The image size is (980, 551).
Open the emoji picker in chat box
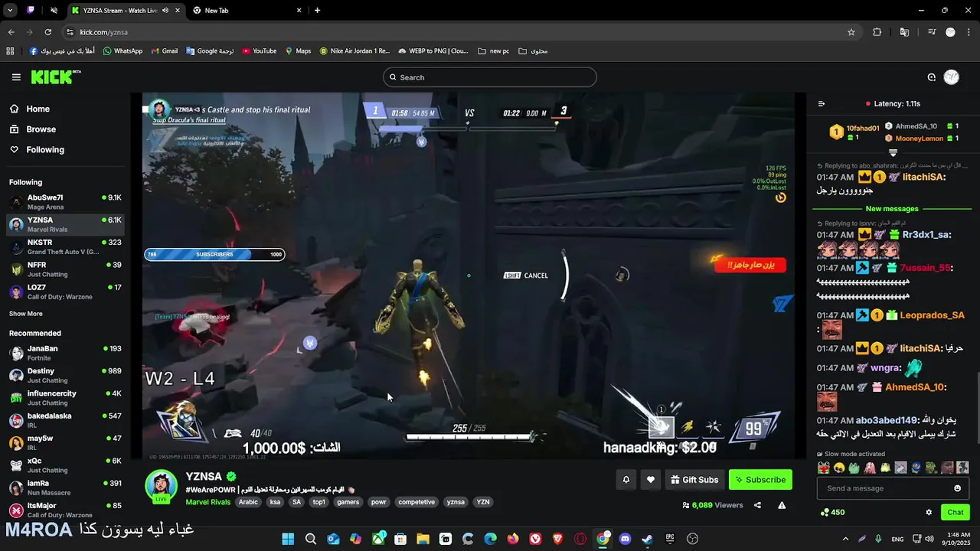point(957,488)
